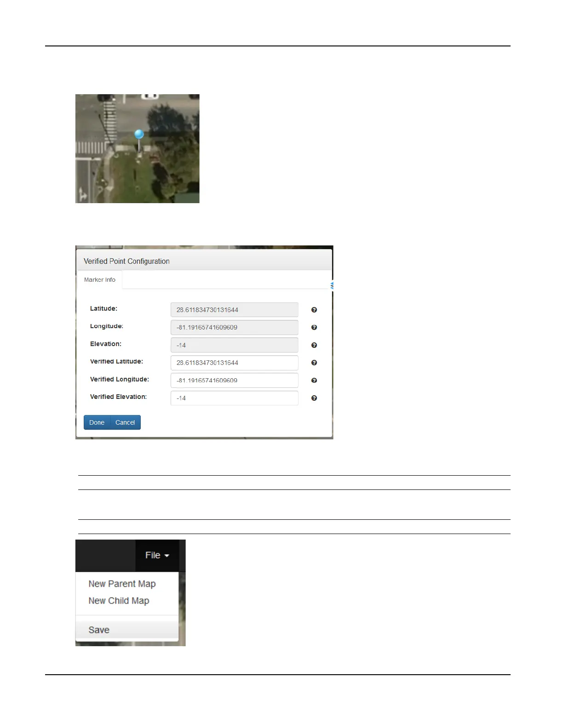Image resolution: width=563 pixels, height=728 pixels.
Task: Open help icon beside Longitude field
Action: pyautogui.click(x=314, y=327)
